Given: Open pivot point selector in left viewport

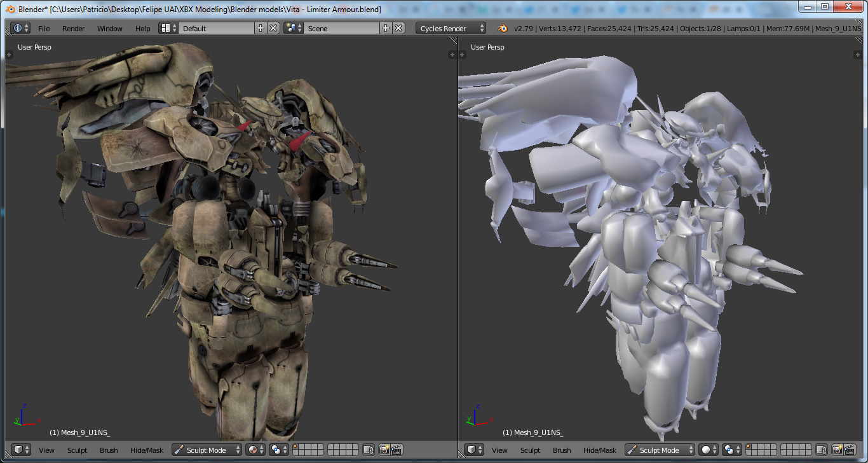Looking at the screenshot, I should 278,450.
